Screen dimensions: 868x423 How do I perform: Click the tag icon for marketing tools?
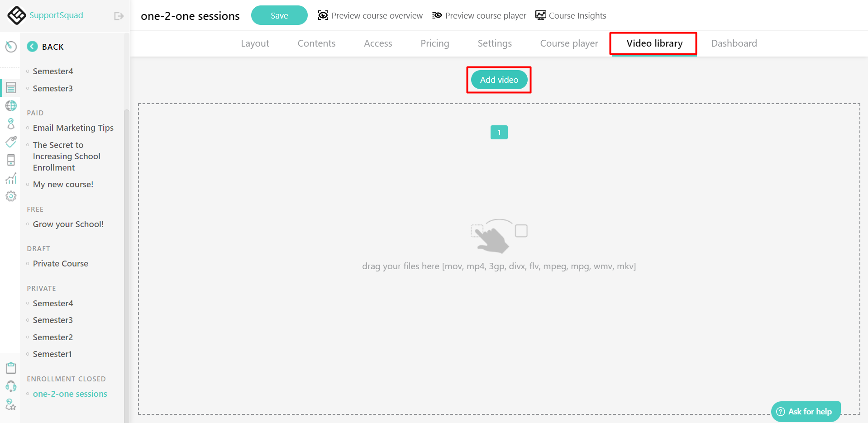pos(10,142)
